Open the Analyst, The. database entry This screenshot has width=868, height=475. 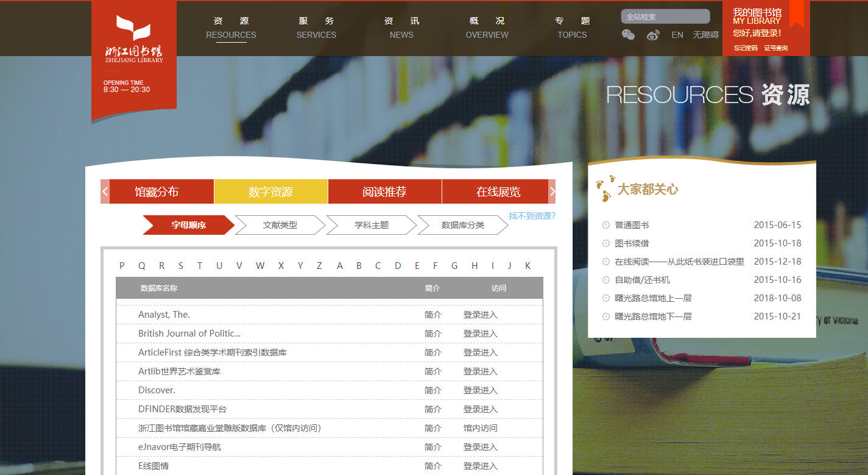[164, 315]
